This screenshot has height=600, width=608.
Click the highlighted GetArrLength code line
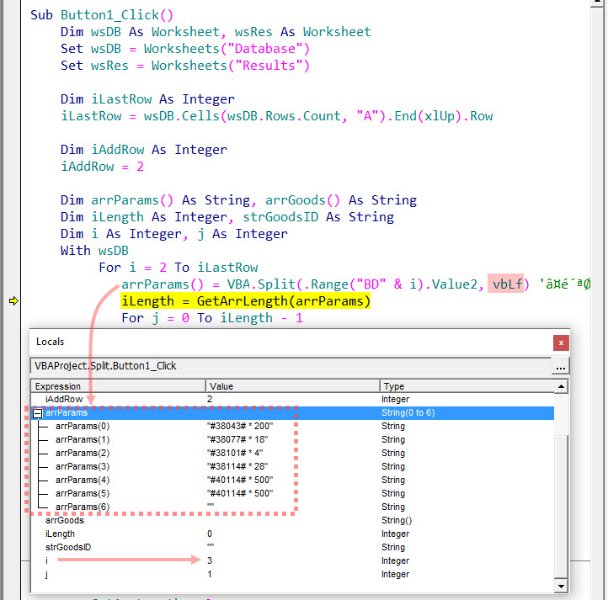pyautogui.click(x=245, y=301)
